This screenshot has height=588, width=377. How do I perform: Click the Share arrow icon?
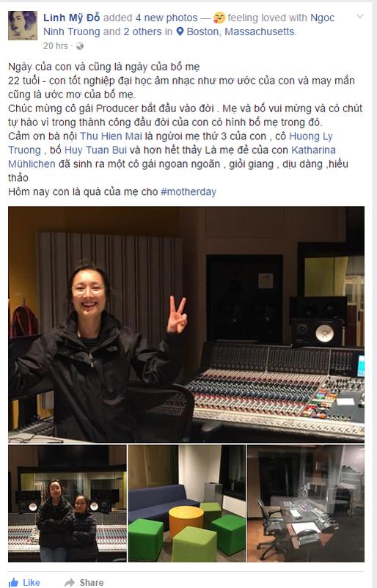pos(70,582)
